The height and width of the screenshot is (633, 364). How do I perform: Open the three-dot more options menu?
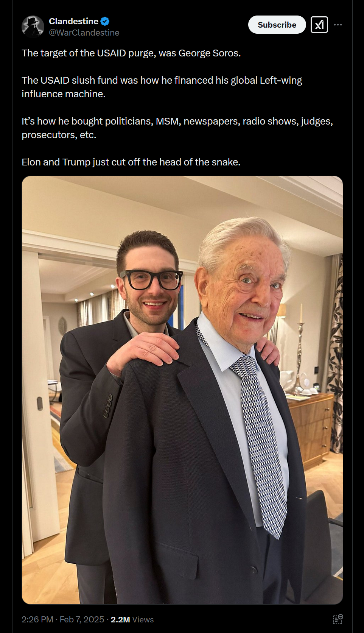coord(338,25)
